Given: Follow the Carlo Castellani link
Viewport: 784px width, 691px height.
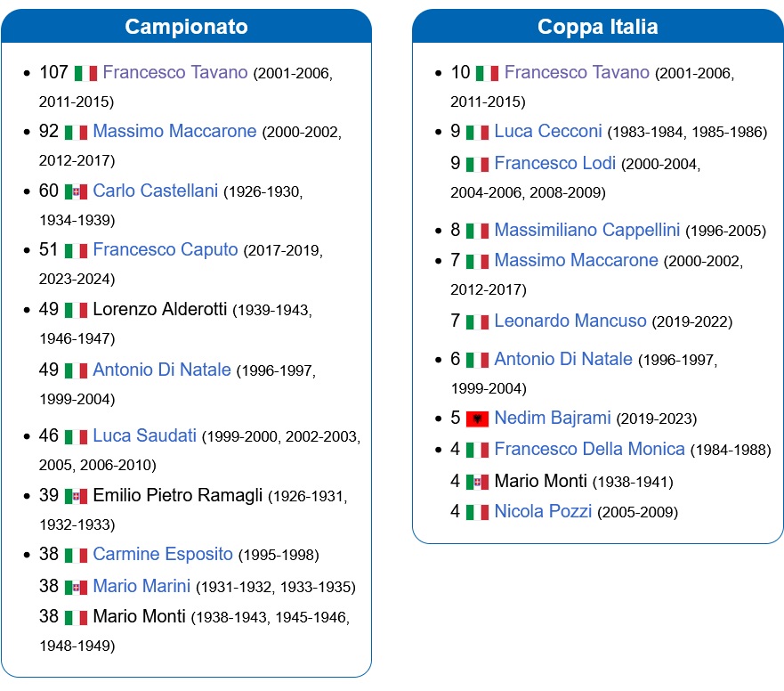Looking at the screenshot, I should [x=156, y=191].
